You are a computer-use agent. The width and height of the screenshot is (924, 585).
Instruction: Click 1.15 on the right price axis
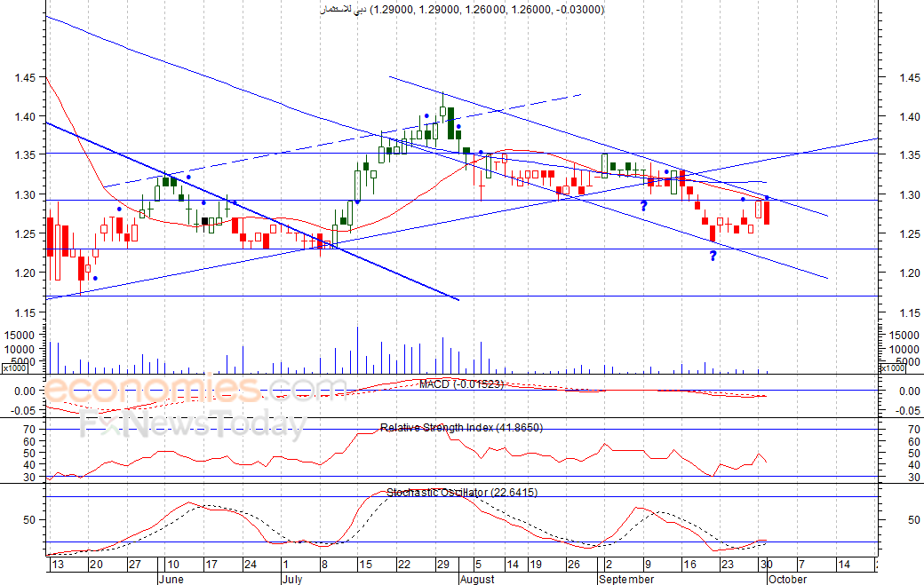(909, 312)
